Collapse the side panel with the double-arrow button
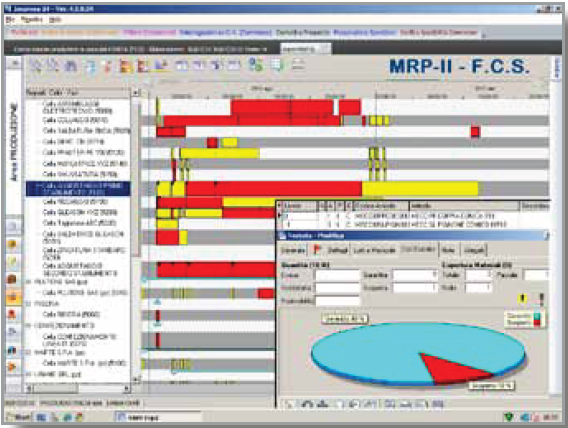 click(x=14, y=63)
